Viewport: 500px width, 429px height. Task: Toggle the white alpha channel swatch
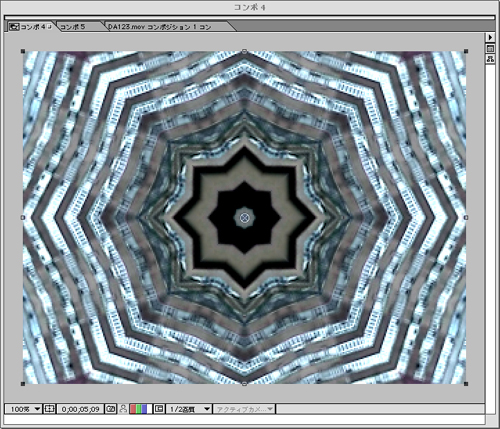(x=149, y=409)
